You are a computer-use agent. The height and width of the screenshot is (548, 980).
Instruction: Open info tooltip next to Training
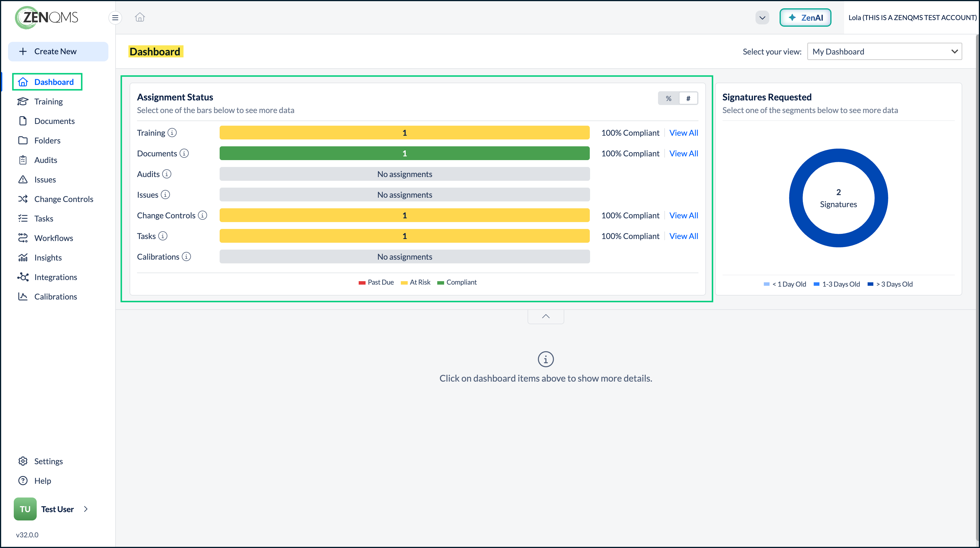[172, 133]
